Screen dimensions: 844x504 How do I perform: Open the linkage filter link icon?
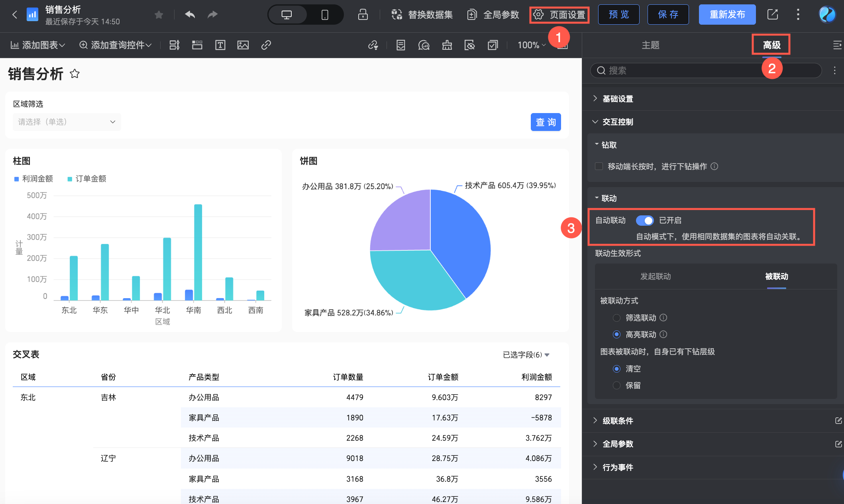click(x=373, y=45)
